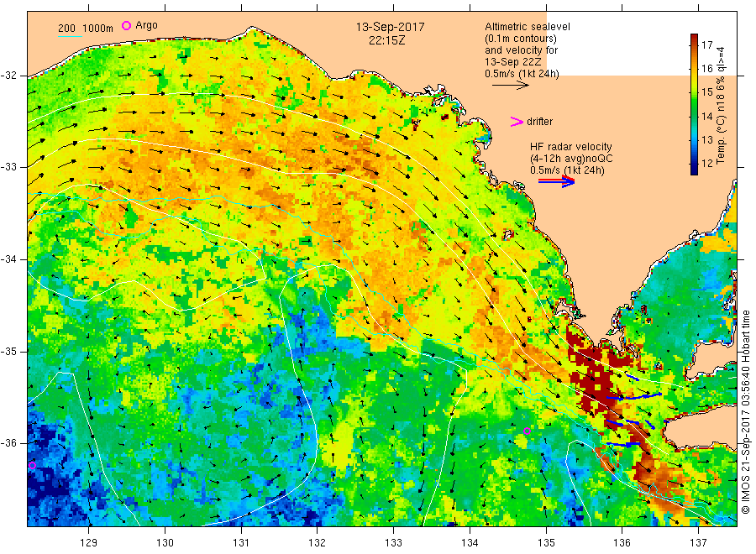This screenshot has height=554, width=756.
Task: Click the '135' longitude axis label
Action: click(546, 543)
